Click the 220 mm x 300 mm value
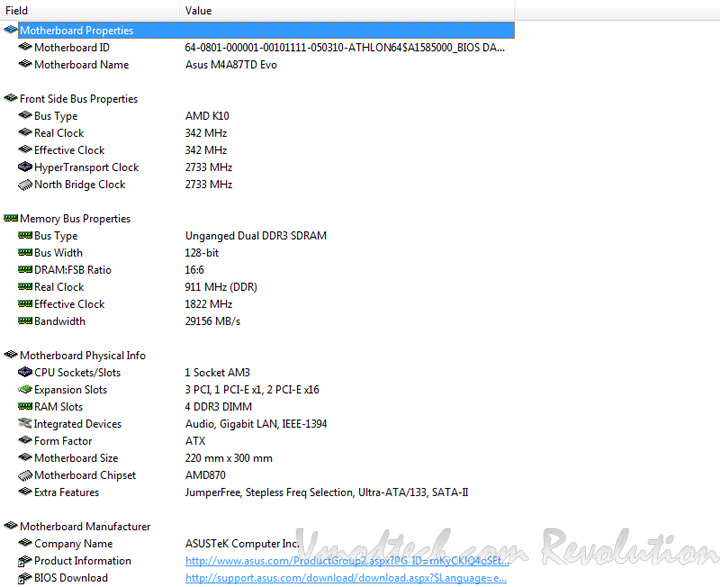The height and width of the screenshot is (587, 720). pyautogui.click(x=229, y=458)
